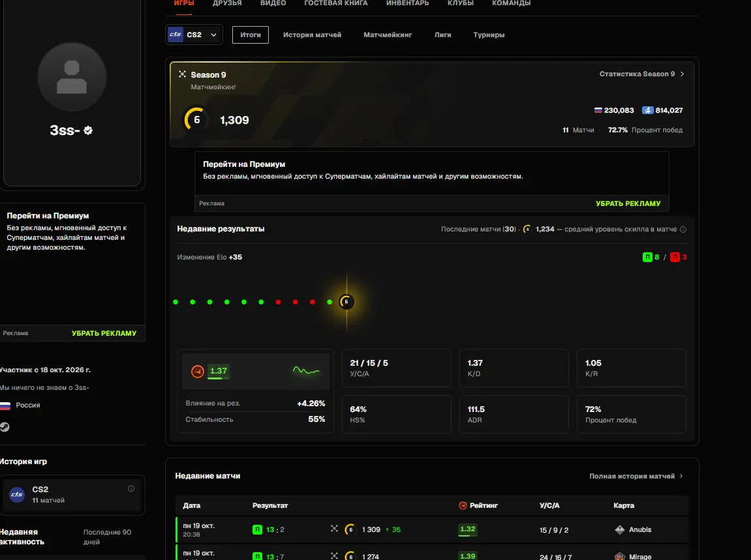Open the Турниры tab

pyautogui.click(x=489, y=35)
